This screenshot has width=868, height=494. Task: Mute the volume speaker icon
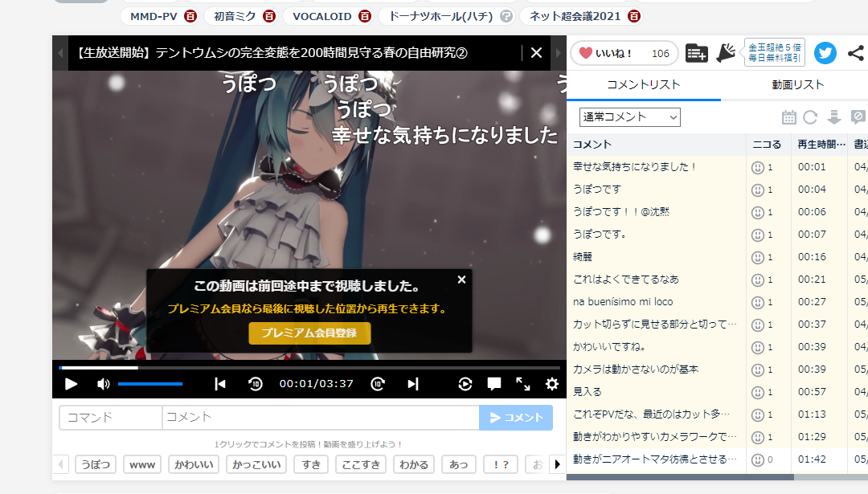[x=104, y=384]
